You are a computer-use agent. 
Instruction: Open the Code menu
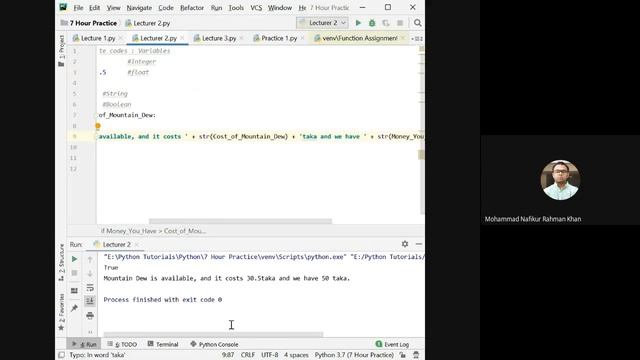point(166,8)
